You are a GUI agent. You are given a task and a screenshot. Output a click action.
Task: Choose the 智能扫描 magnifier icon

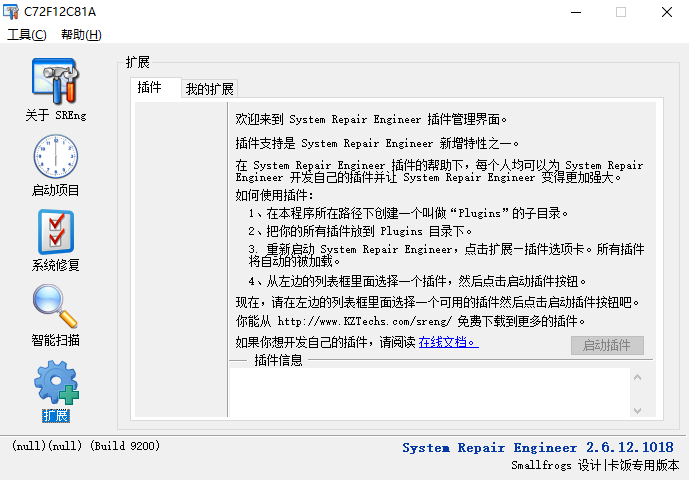pyautogui.click(x=55, y=306)
